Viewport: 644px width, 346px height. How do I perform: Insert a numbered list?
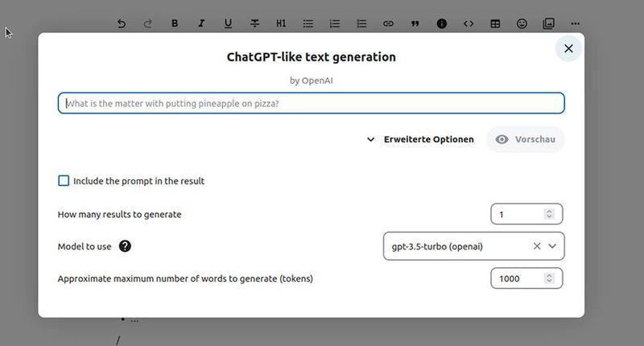point(335,23)
